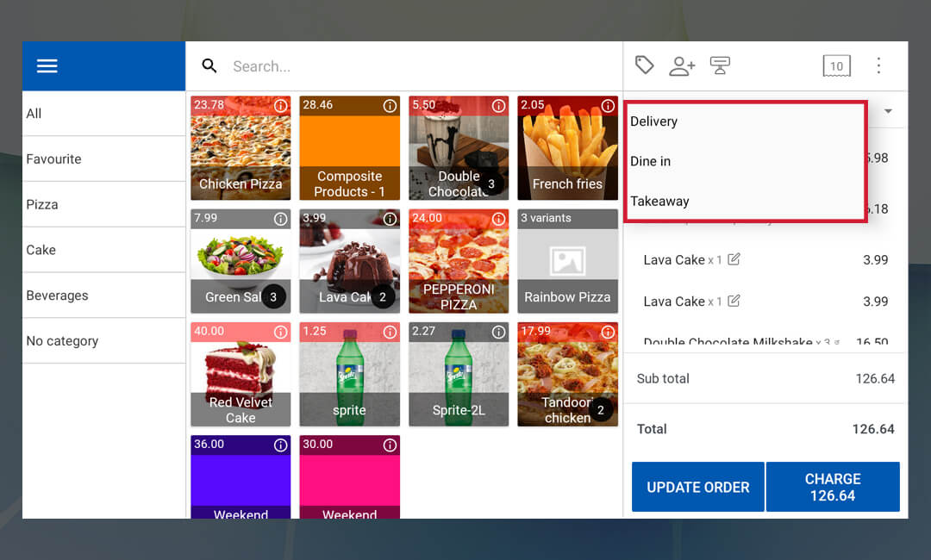Switch to the Beverages category
931x560 pixels.
pyautogui.click(x=57, y=296)
